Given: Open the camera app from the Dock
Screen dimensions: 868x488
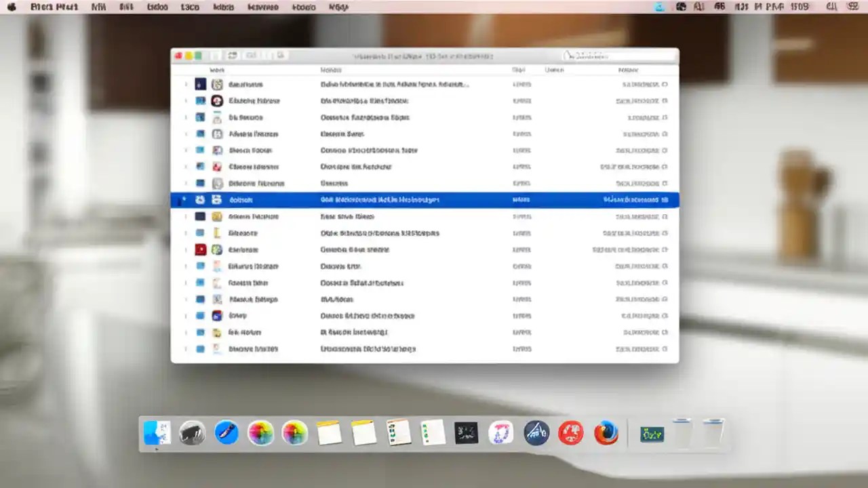Looking at the screenshot, I should pos(192,432).
